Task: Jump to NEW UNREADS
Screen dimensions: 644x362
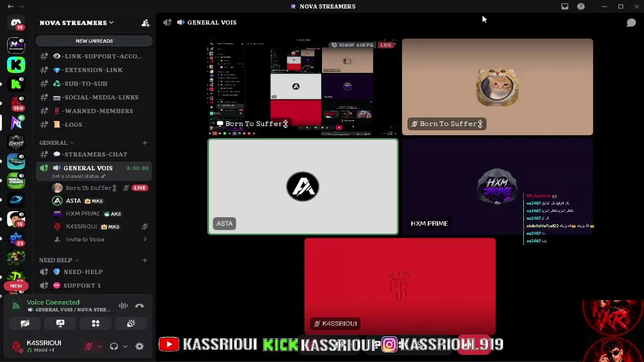Action: [x=94, y=41]
